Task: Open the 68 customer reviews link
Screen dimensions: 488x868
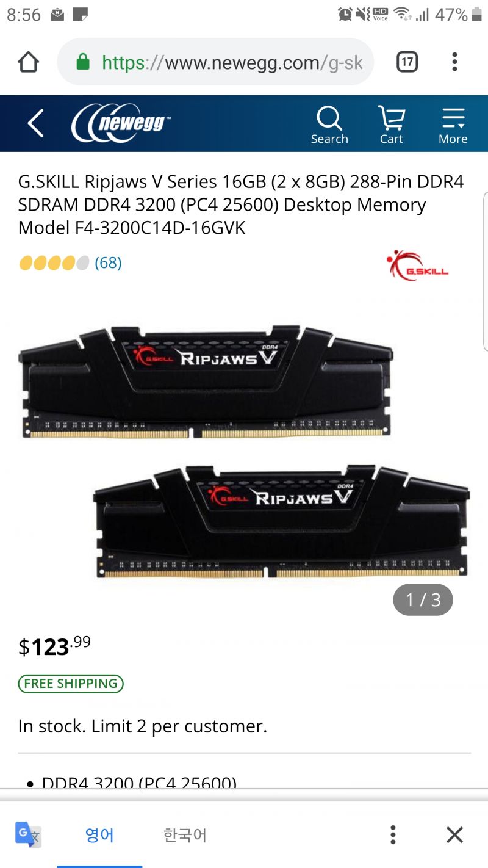Action: (108, 263)
